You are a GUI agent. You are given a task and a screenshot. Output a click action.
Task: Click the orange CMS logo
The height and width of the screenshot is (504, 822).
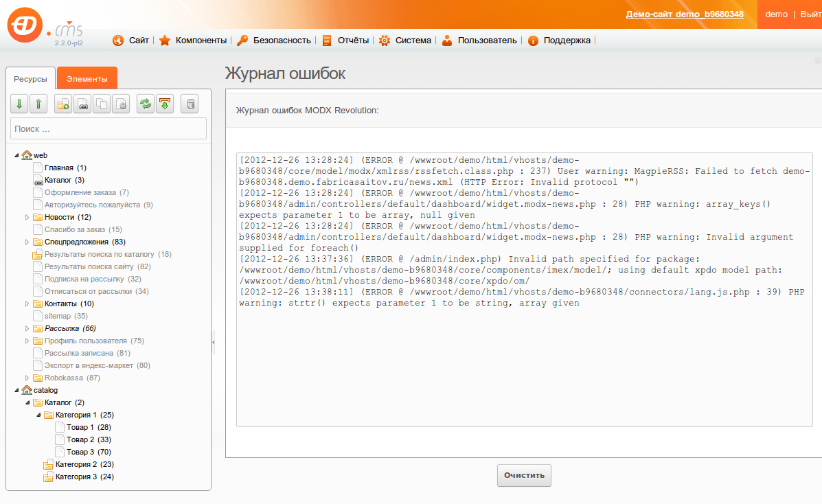coord(25,25)
